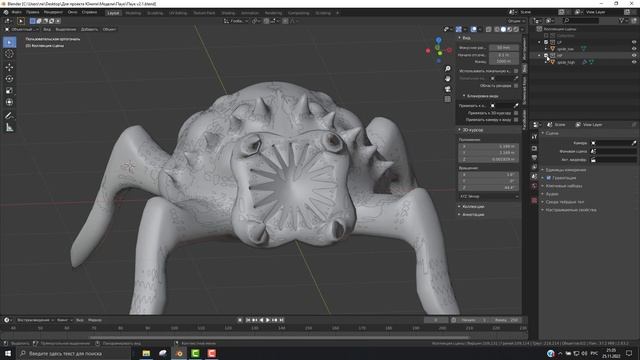The height and width of the screenshot is (360, 640).
Task: Switch to the Layout workspace tab
Action: tap(113, 13)
